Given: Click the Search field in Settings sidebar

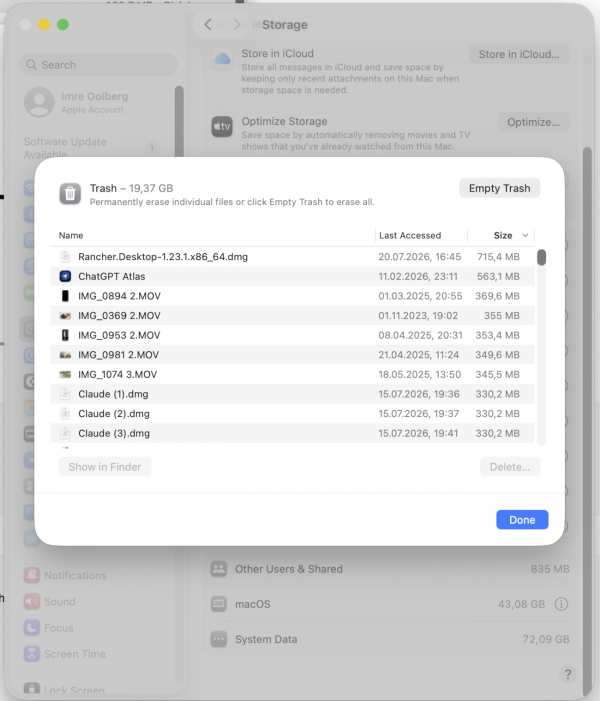Looking at the screenshot, I should point(98,65).
